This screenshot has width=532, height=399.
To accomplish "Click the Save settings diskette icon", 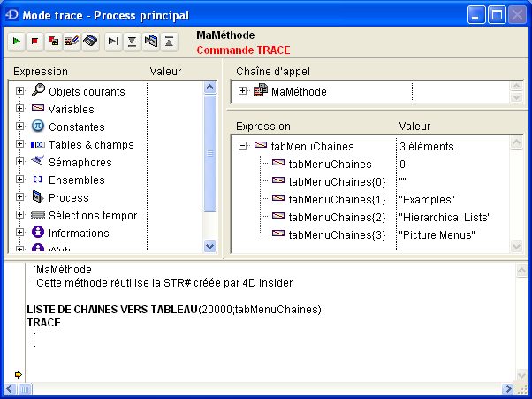I will click(x=90, y=41).
